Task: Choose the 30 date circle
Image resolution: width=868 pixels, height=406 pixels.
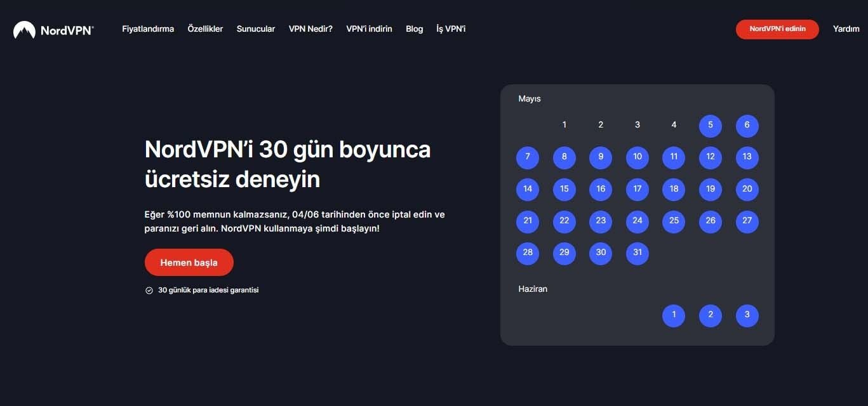Action: [601, 253]
